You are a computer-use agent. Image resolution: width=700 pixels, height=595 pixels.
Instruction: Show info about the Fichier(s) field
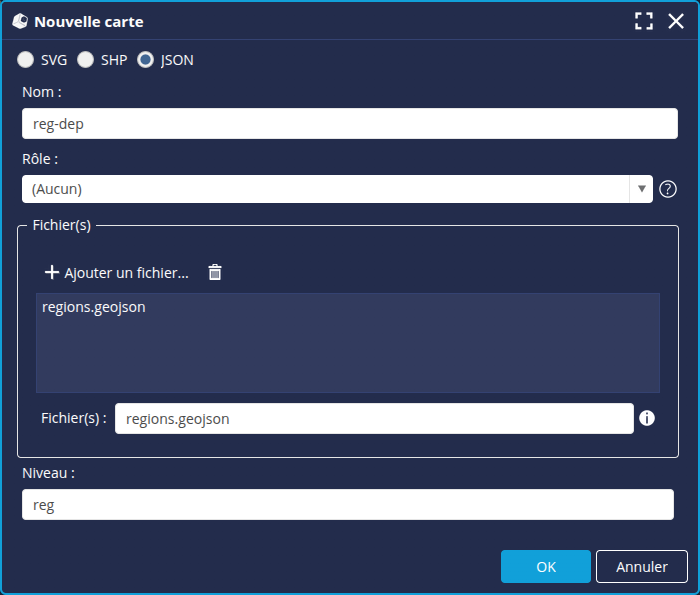pyautogui.click(x=647, y=418)
